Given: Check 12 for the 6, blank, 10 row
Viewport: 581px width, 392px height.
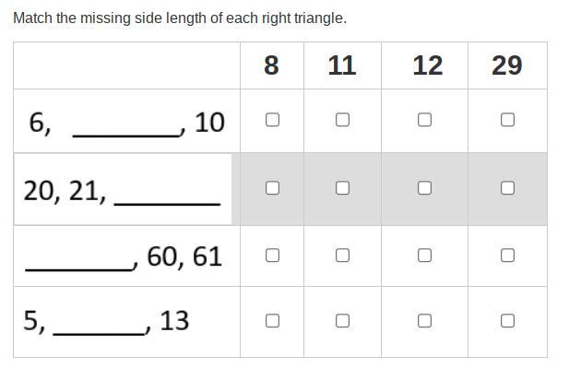Looking at the screenshot, I should (x=424, y=120).
